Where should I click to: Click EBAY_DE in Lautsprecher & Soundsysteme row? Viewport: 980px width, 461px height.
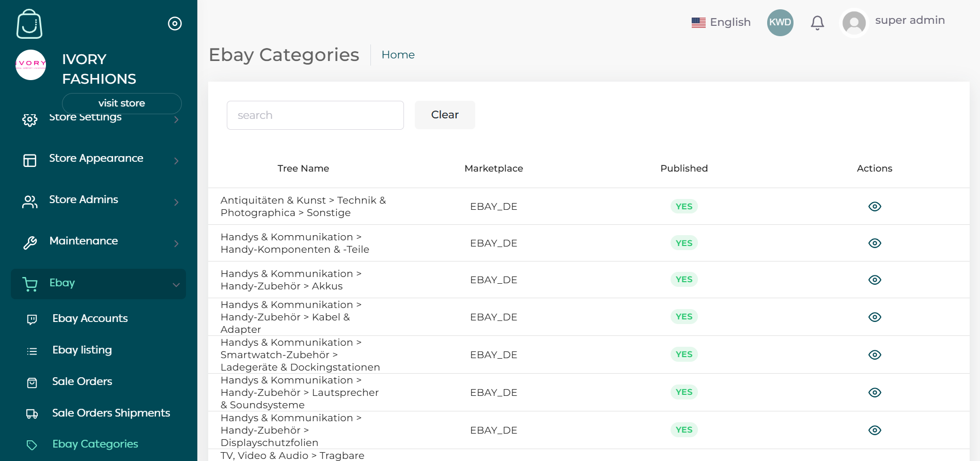pos(493,393)
